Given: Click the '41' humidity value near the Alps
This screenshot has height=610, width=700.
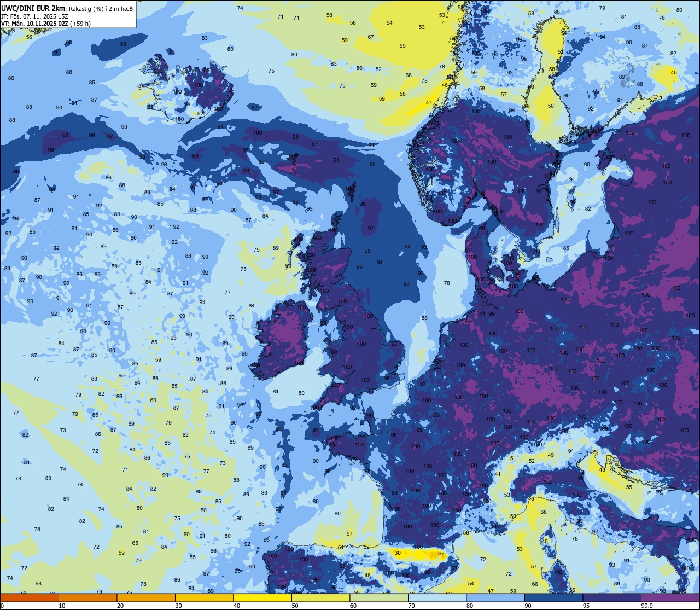Looking at the screenshot, I should [498, 474].
